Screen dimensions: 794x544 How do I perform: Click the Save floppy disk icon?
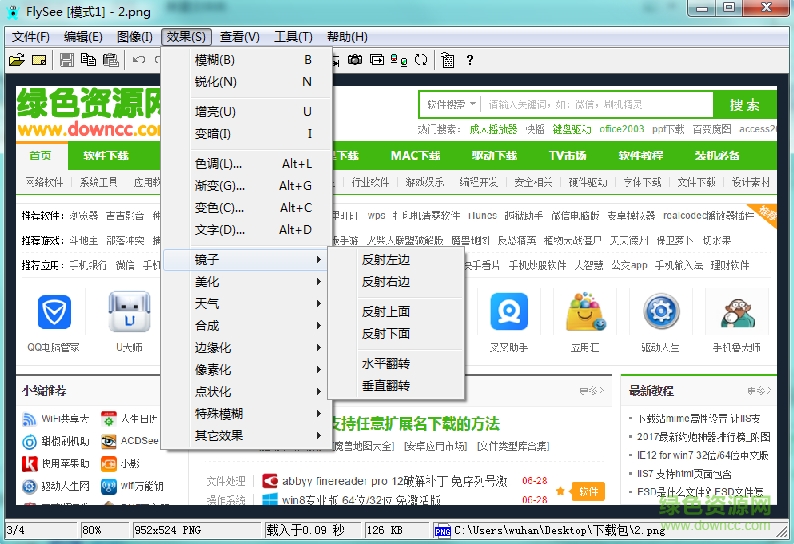pos(66,60)
